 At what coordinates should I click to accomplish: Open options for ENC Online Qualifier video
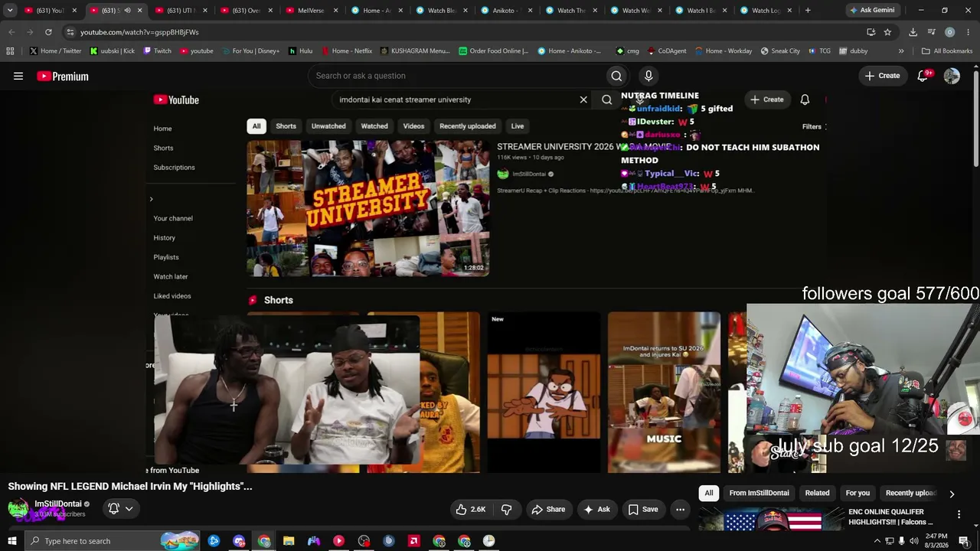point(959,515)
